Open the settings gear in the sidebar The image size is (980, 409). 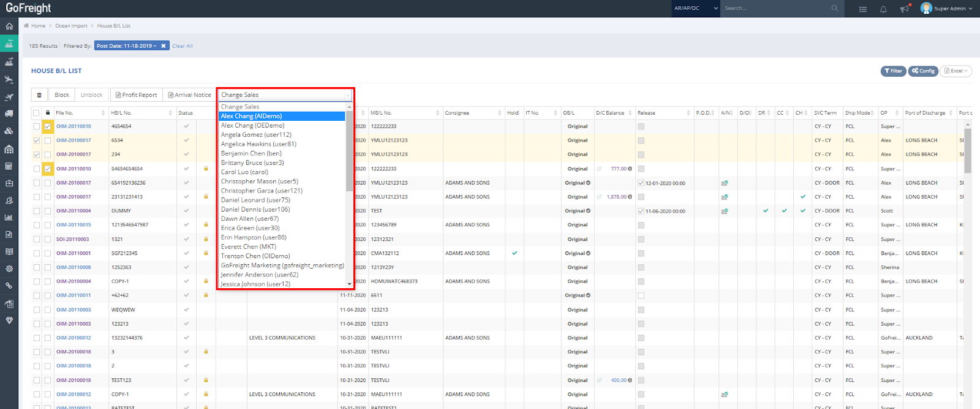[x=9, y=269]
